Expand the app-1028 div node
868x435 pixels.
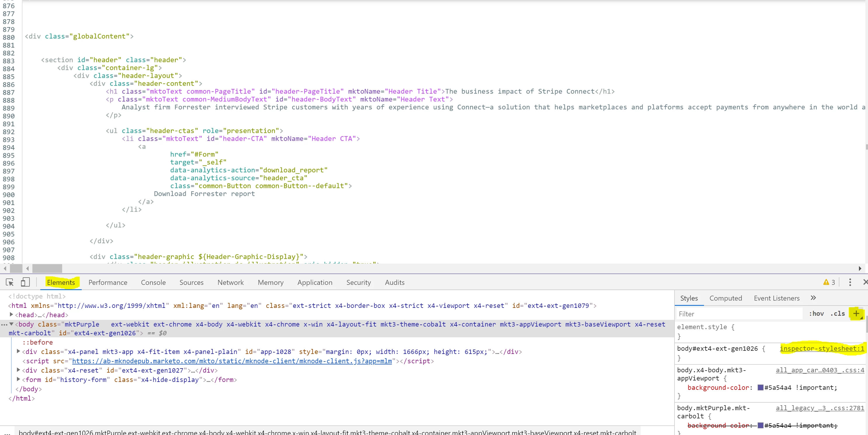[x=18, y=351]
